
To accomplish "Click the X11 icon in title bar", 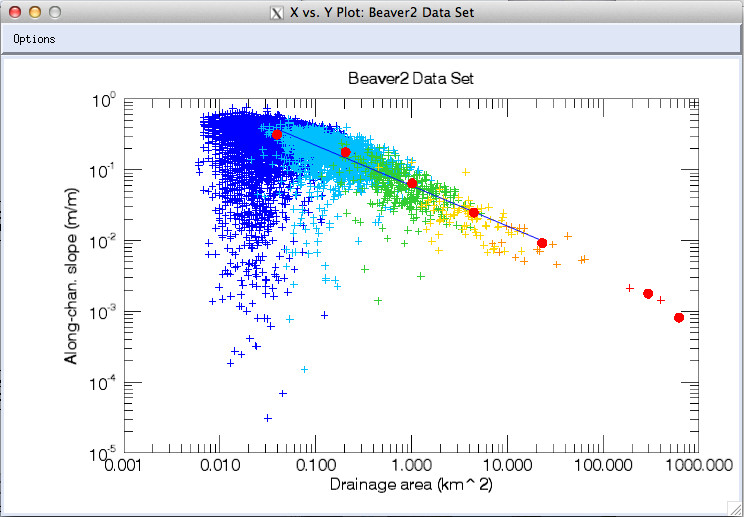I will coord(277,13).
